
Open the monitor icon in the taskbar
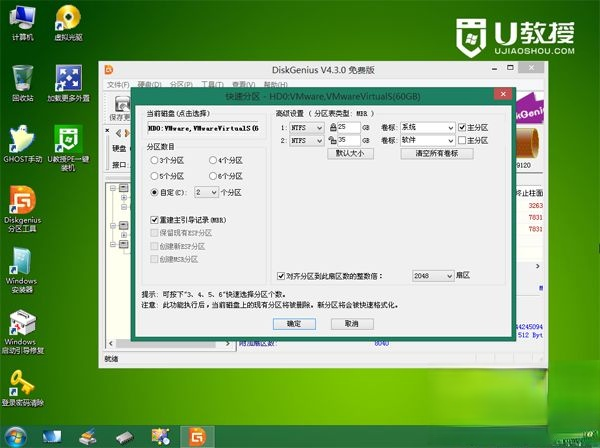pos(52,437)
